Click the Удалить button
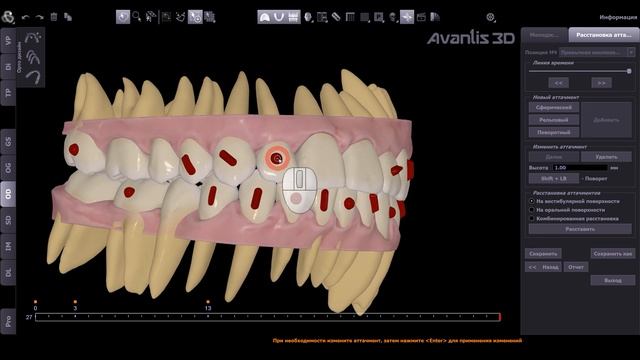This screenshot has height=360, width=640. pos(606,157)
